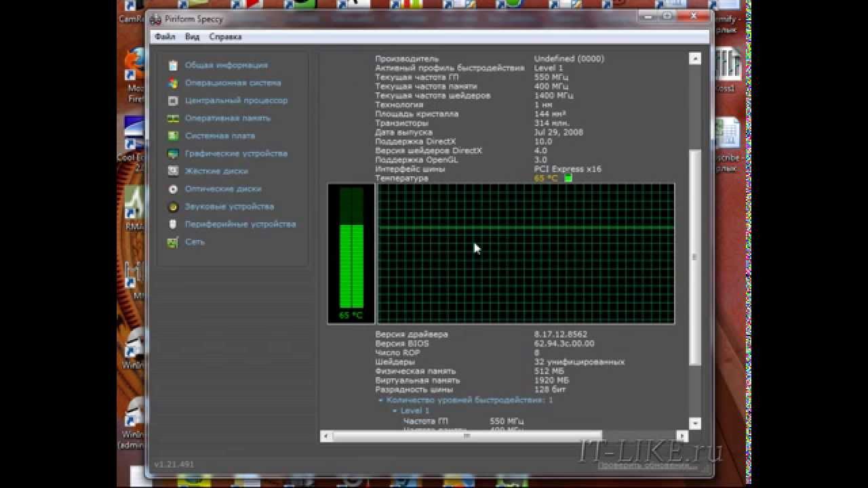The height and width of the screenshot is (488, 868).
Task: Go to Графические устройства section
Action: 236,153
